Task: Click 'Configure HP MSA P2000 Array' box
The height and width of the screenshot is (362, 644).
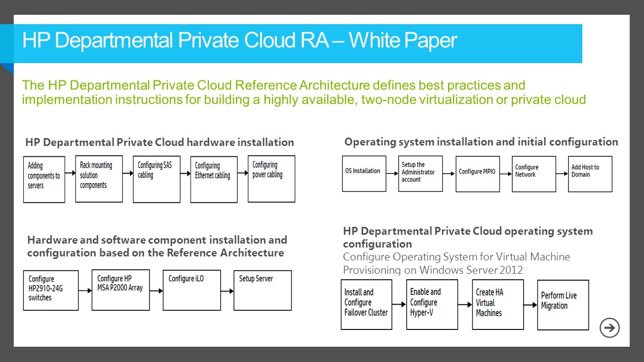Action: click(121, 290)
